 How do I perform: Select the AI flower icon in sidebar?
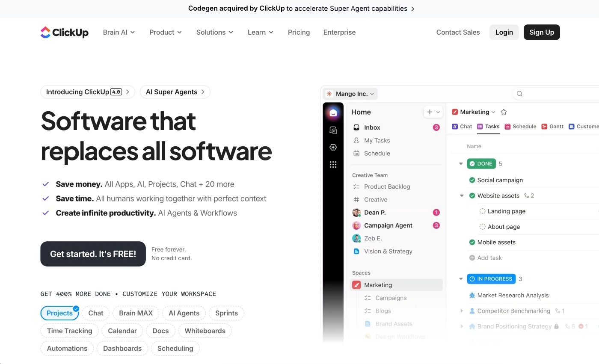point(333,147)
